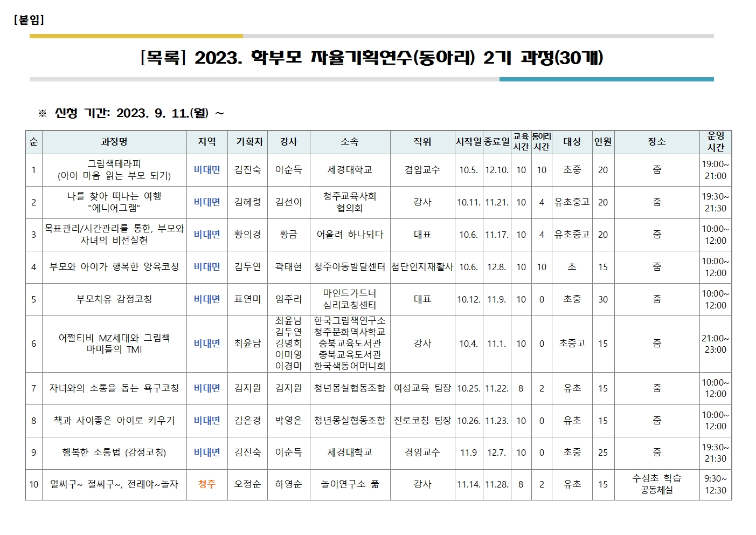756x535 pixels.
Task: Select the course '얼씨구~ 절씨구~, 전래야~놀자'
Action: (114, 484)
